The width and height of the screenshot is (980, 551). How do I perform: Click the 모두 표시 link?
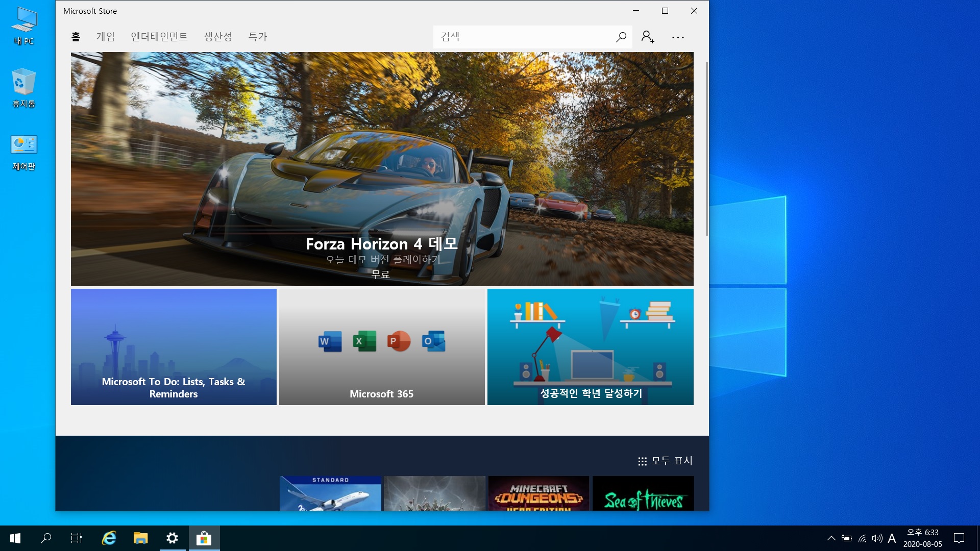pyautogui.click(x=672, y=461)
